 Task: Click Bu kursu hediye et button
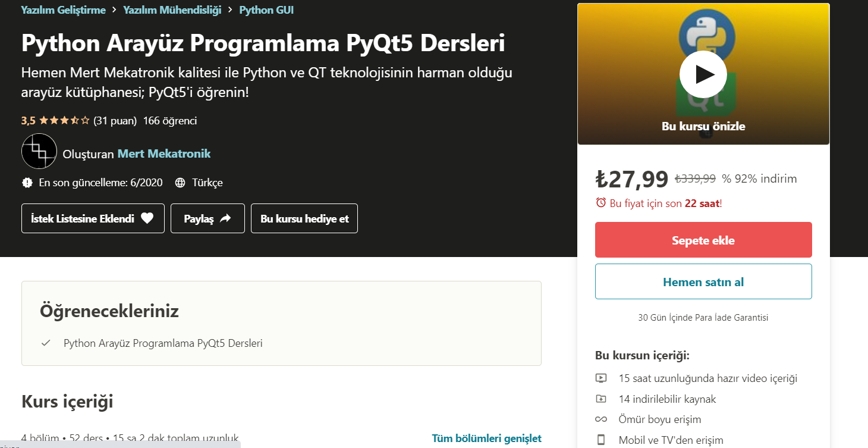pyautogui.click(x=304, y=218)
